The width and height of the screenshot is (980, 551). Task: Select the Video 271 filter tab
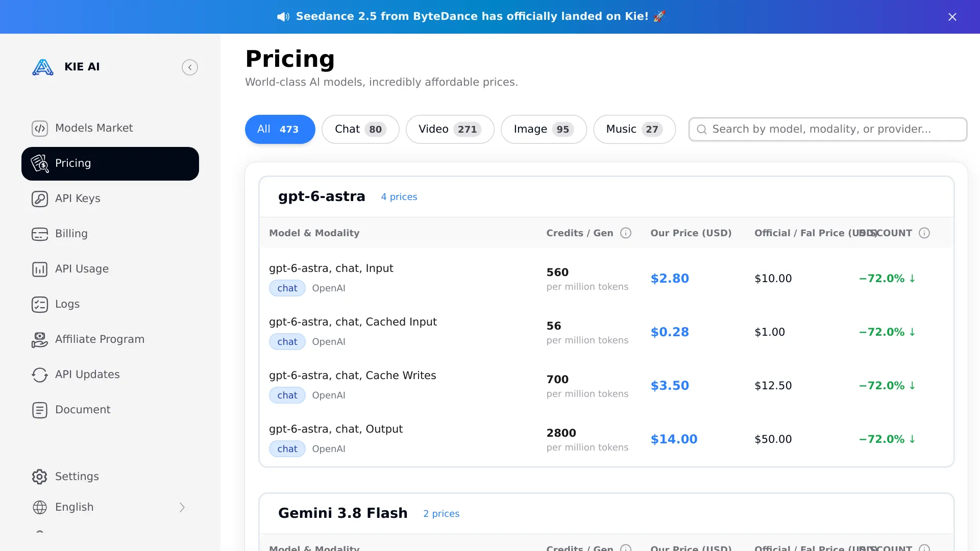(x=450, y=130)
